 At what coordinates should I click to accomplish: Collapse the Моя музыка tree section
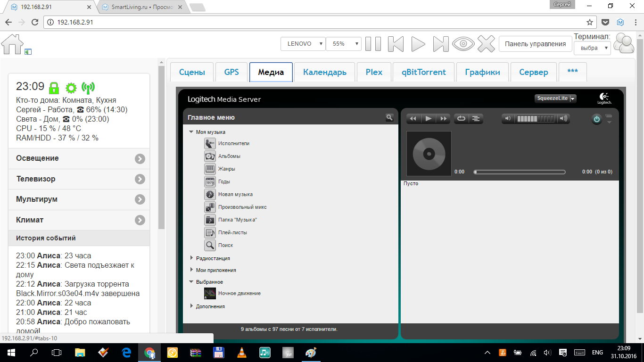pyautogui.click(x=191, y=132)
